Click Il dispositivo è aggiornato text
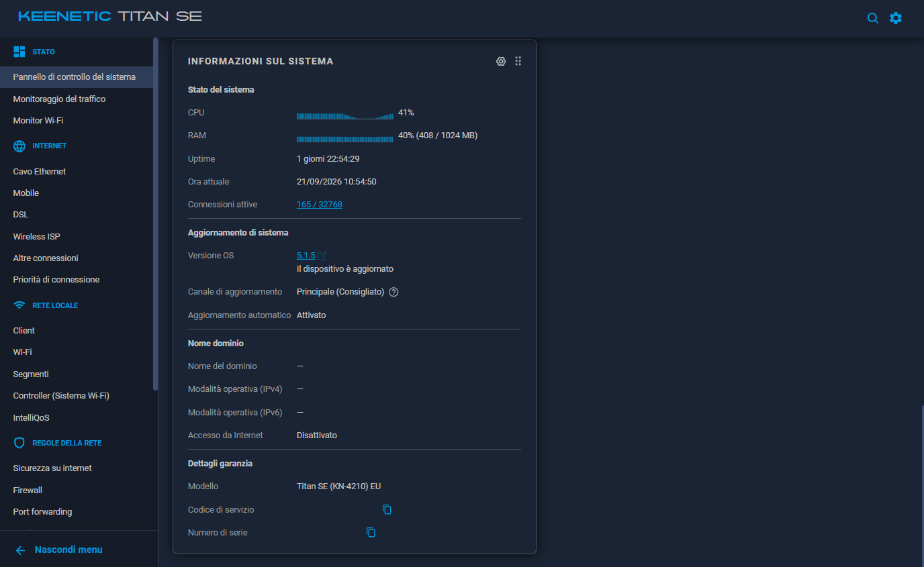 [345, 268]
